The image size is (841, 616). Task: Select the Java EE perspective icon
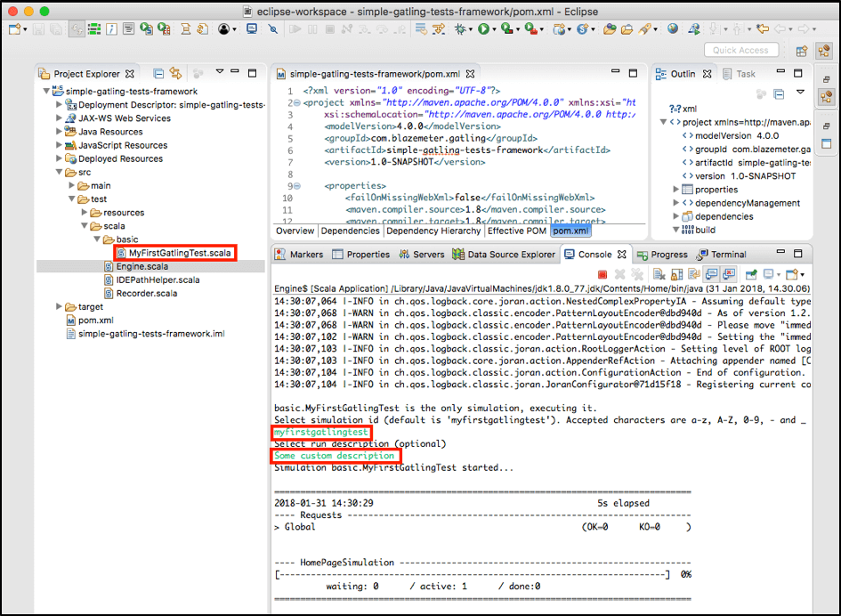(x=824, y=51)
